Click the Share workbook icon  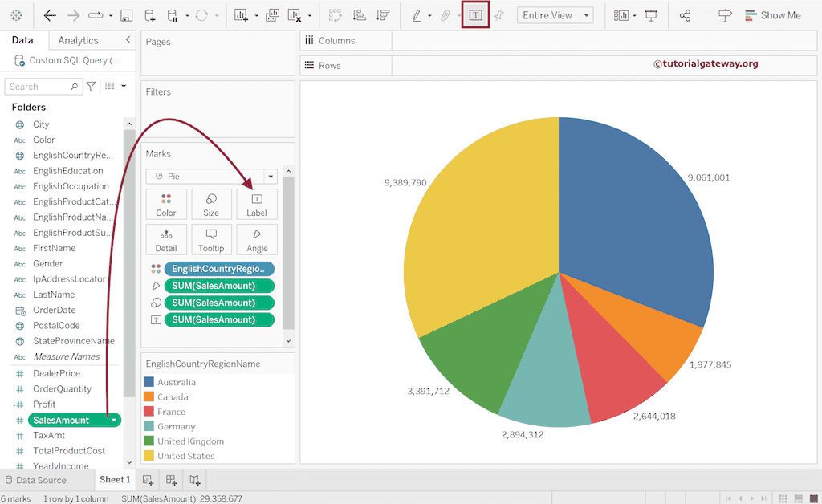pos(685,15)
